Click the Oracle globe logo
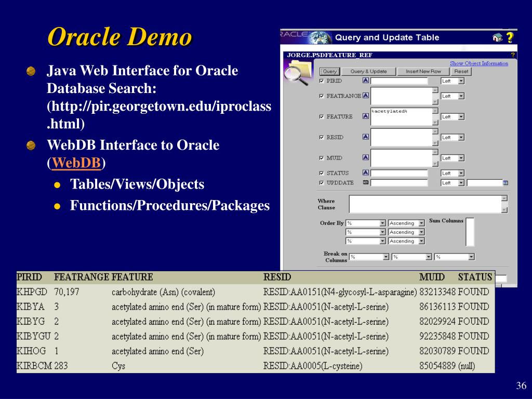 pos(321,37)
